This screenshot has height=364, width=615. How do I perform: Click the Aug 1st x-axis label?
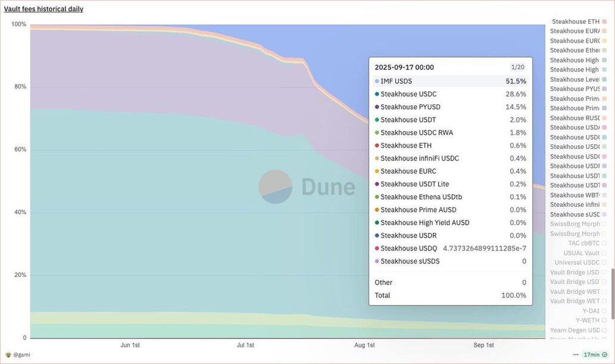click(x=364, y=345)
